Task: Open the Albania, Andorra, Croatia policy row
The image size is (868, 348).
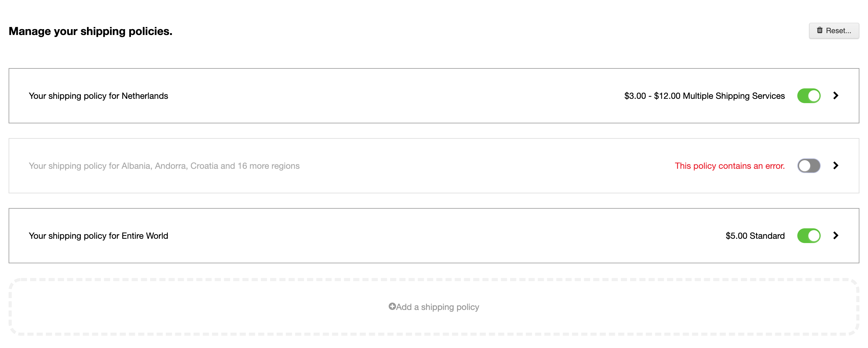Action: [x=434, y=166]
